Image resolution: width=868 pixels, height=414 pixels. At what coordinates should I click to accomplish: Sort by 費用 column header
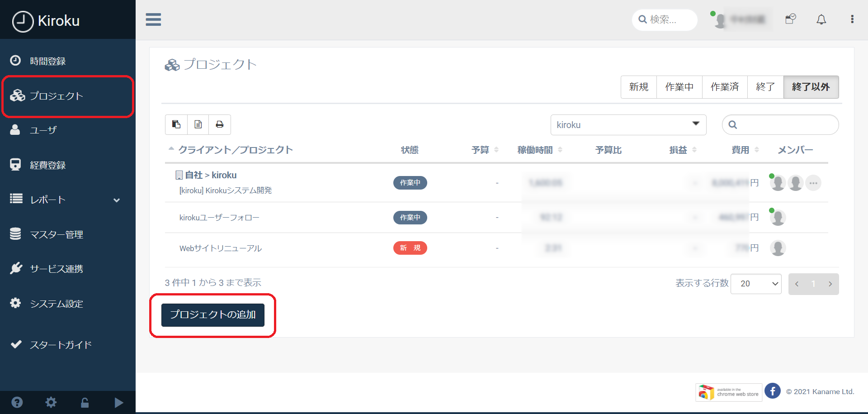pos(745,150)
